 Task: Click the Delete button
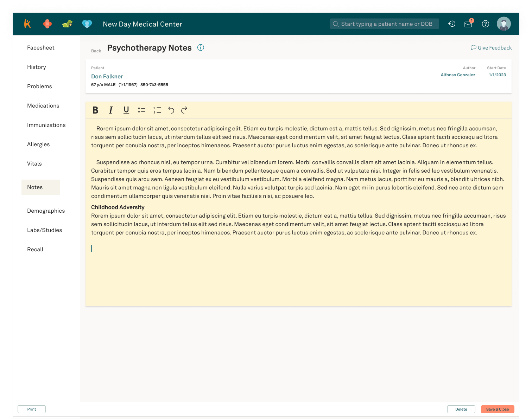tap(461, 409)
